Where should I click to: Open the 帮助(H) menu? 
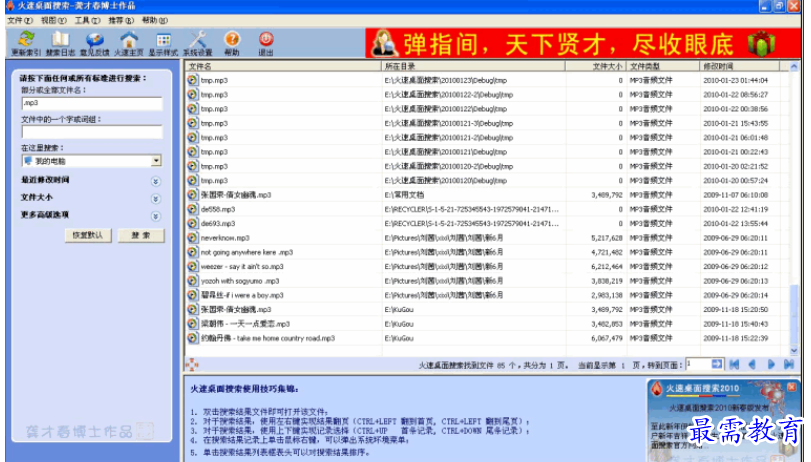click(x=155, y=20)
